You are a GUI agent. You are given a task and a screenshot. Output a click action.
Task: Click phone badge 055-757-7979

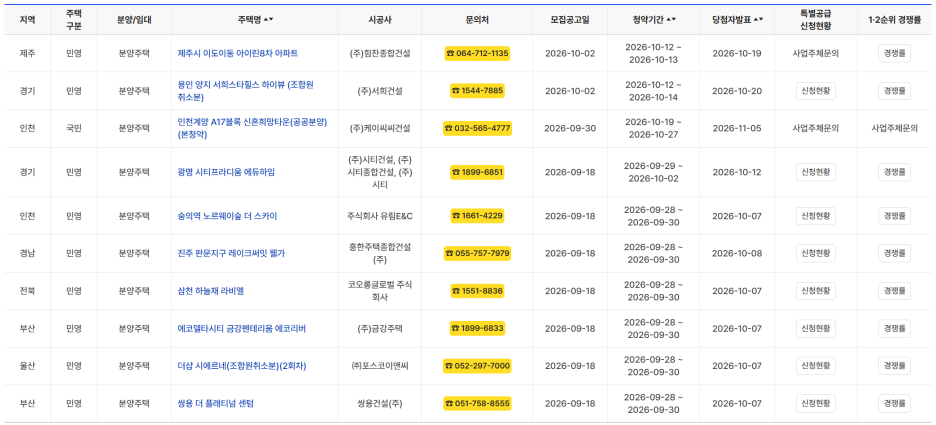coord(477,253)
